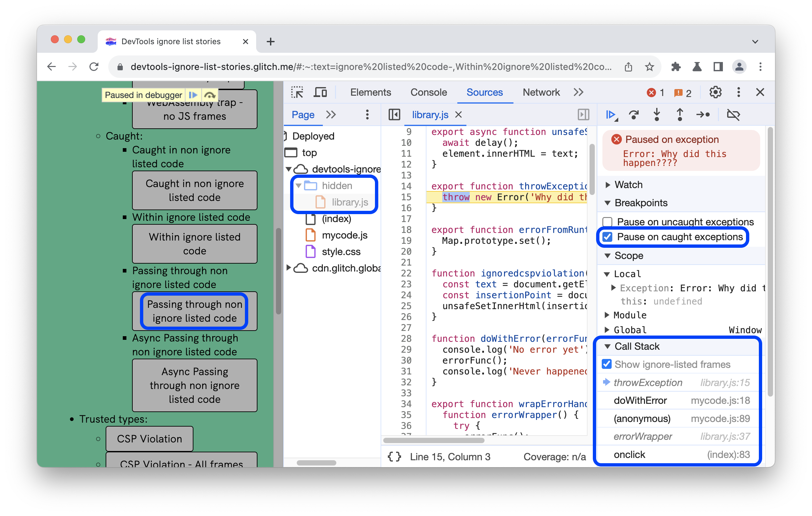Click the Step into next function call icon
The width and height of the screenshot is (812, 516).
tap(658, 115)
